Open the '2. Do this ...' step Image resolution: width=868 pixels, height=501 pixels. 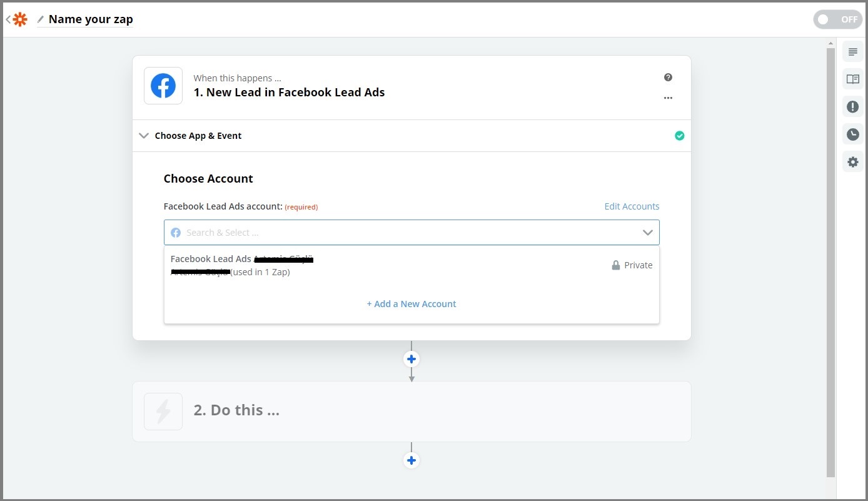411,412
